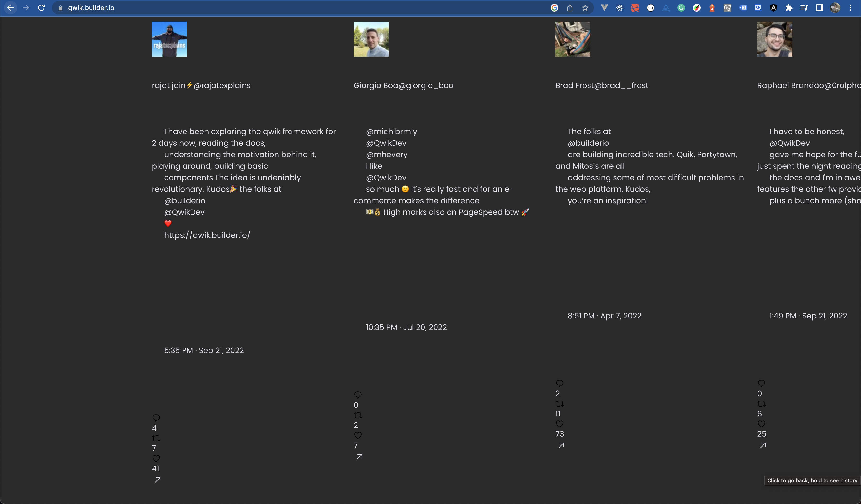Open the Lighthouse extension
The height and width of the screenshot is (504, 861).
[x=712, y=8]
